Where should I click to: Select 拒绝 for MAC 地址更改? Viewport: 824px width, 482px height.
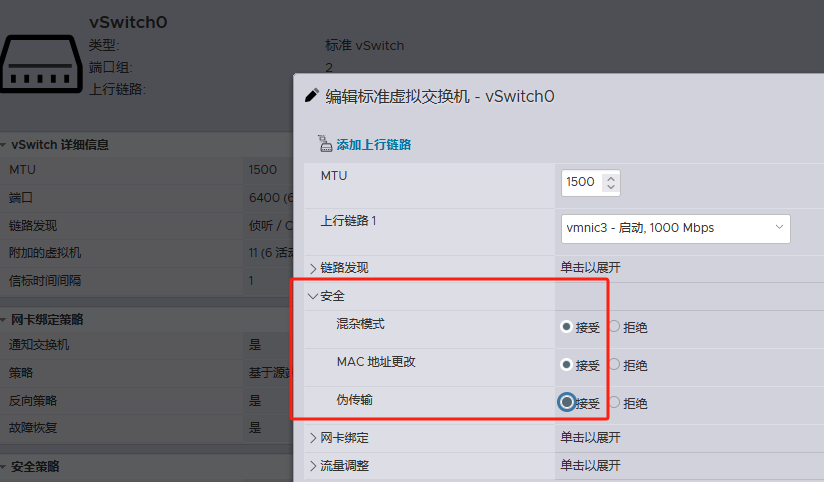click(614, 365)
